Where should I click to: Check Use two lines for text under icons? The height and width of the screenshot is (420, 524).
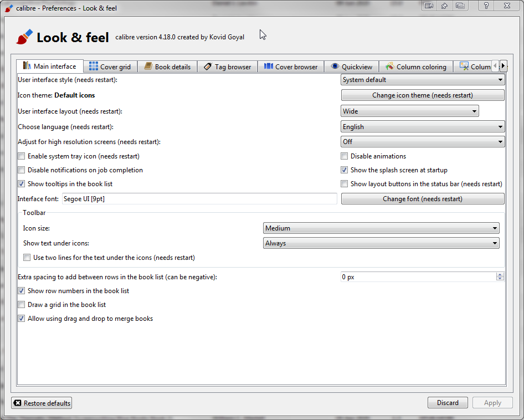click(27, 258)
